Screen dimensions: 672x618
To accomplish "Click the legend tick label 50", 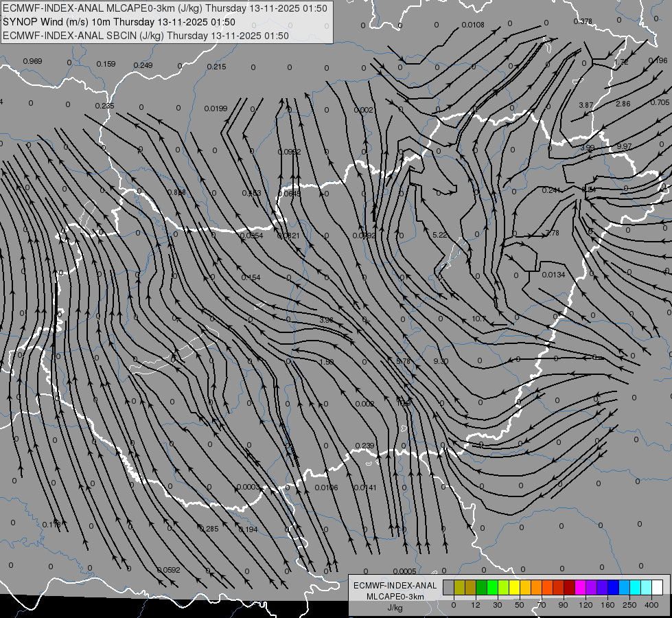I will [x=520, y=605].
